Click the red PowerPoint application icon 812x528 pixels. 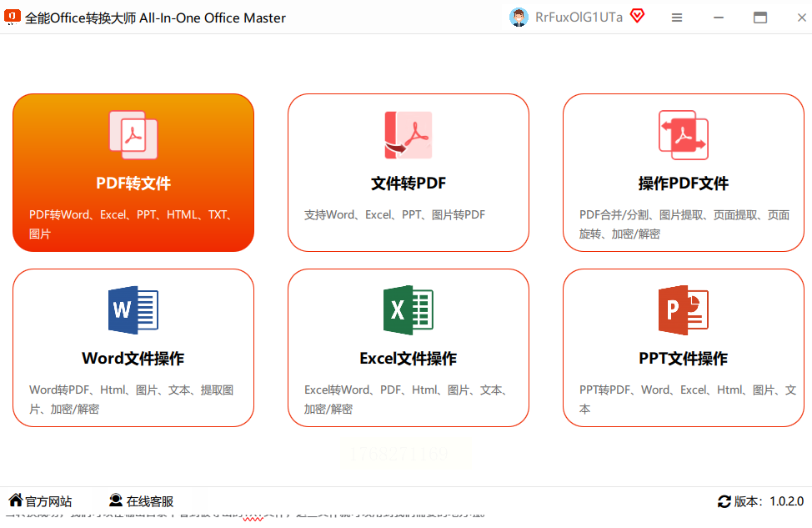[683, 309]
